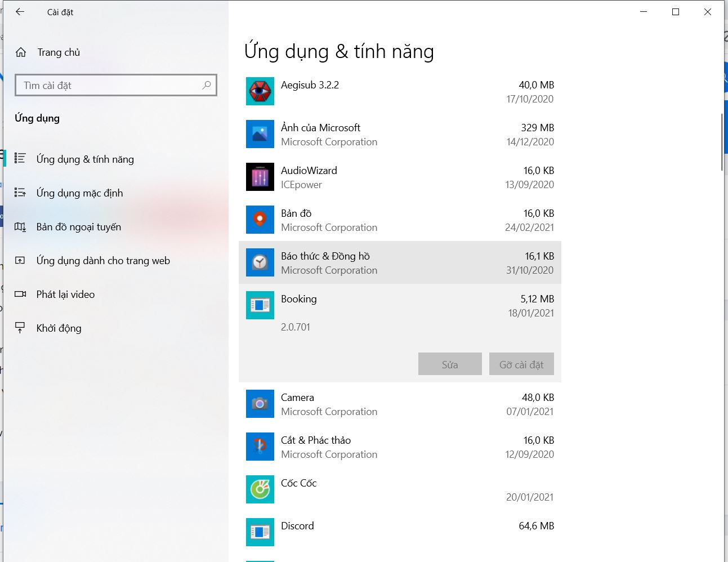Image resolution: width=728 pixels, height=562 pixels.
Task: Click the Cốc Cốc browser icon
Action: coord(260,489)
